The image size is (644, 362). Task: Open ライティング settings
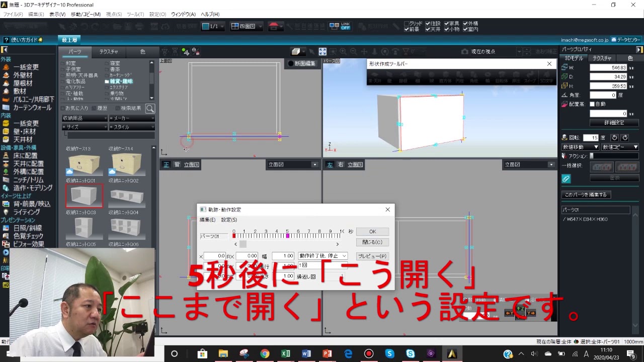(x=26, y=212)
